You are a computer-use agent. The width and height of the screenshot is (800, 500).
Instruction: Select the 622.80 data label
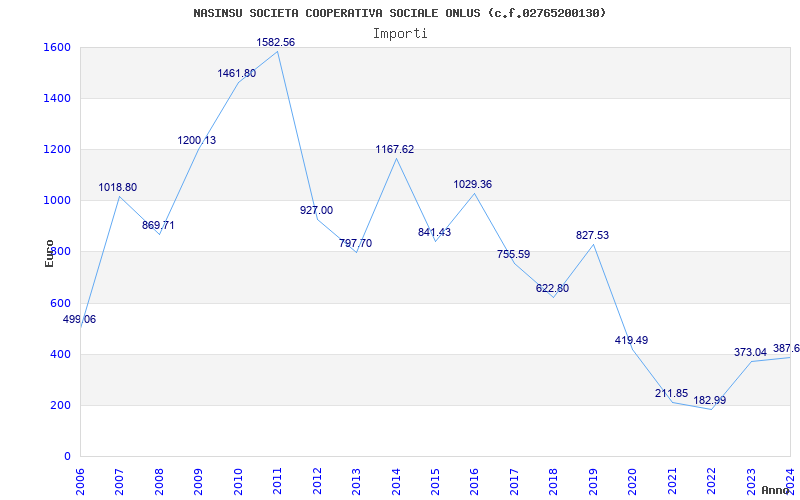pyautogui.click(x=553, y=288)
